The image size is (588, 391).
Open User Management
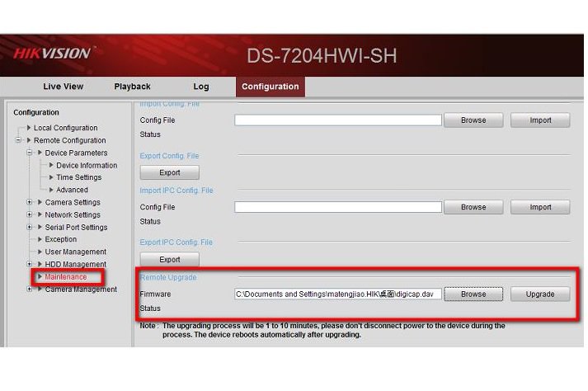point(75,252)
